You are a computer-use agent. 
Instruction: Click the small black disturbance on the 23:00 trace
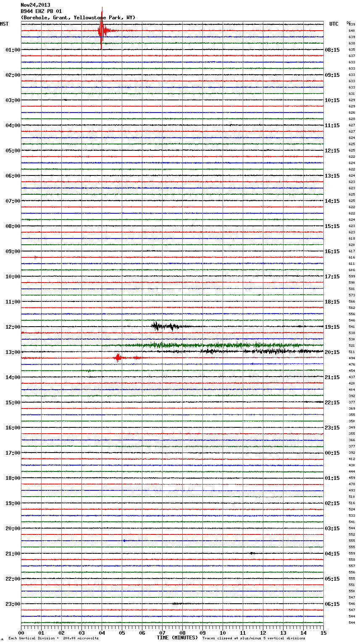pos(180,604)
